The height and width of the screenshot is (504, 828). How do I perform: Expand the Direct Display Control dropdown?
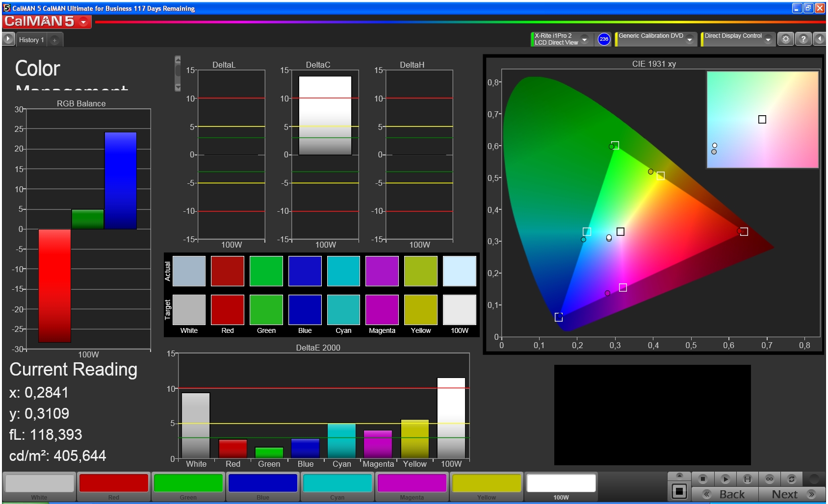(x=768, y=39)
